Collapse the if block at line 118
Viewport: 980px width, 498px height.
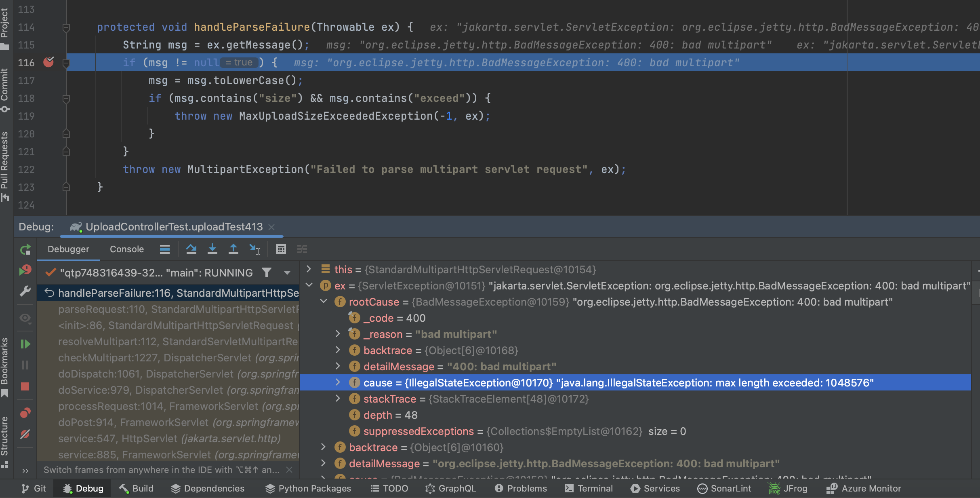(67, 99)
